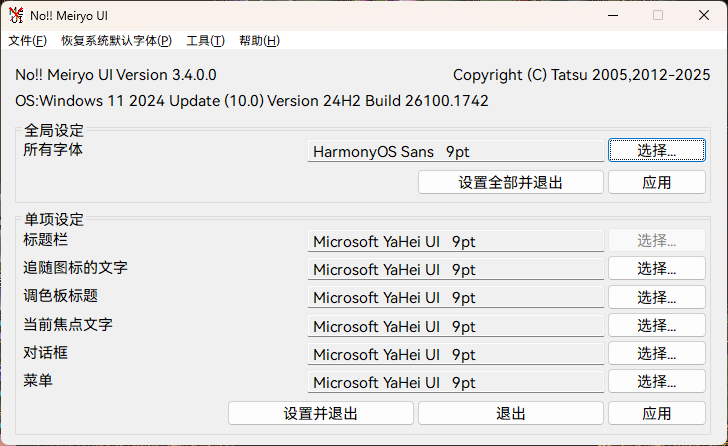Open the 文件(F) menu
This screenshot has height=446, width=728.
pyautogui.click(x=27, y=41)
